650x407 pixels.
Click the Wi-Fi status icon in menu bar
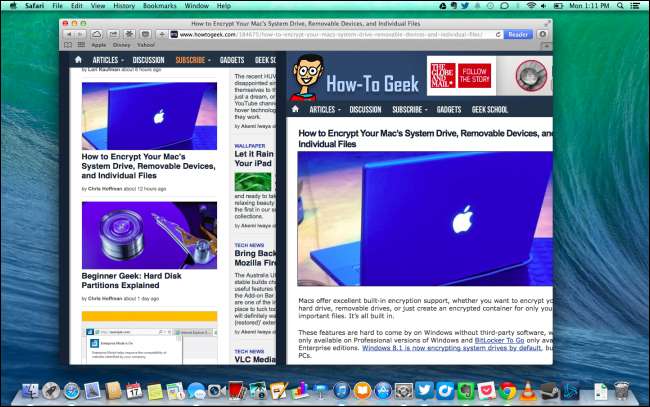(x=531, y=6)
